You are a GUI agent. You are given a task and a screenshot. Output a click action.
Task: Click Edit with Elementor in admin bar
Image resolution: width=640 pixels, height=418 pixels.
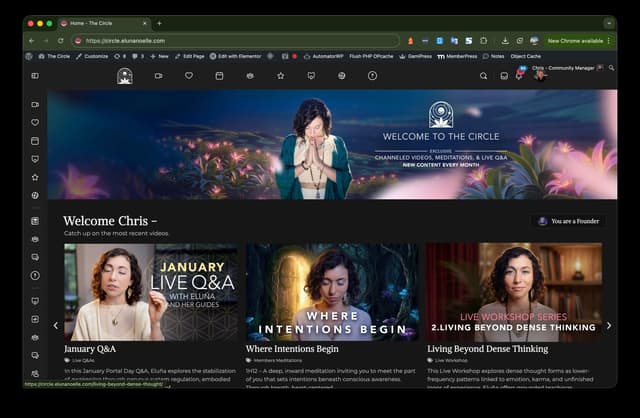click(x=236, y=56)
